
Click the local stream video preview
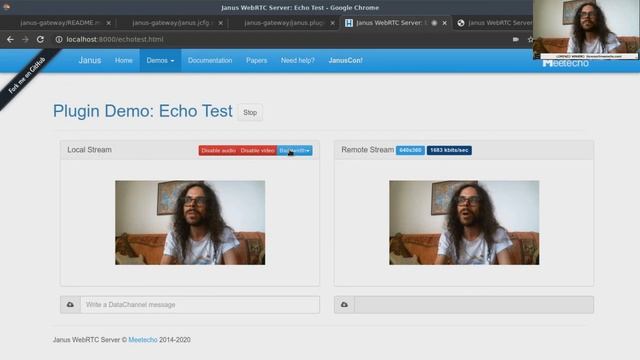[x=190, y=223]
